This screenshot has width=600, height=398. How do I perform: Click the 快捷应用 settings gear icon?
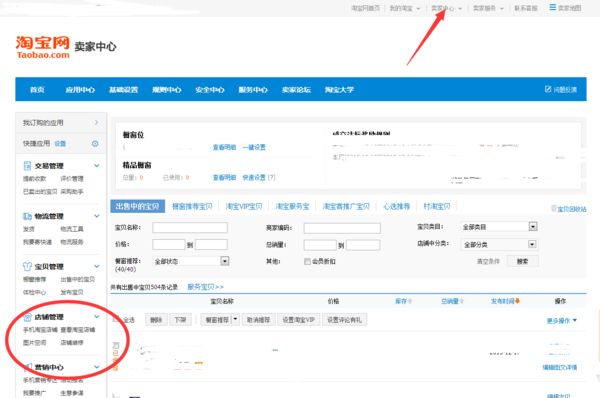point(95,144)
